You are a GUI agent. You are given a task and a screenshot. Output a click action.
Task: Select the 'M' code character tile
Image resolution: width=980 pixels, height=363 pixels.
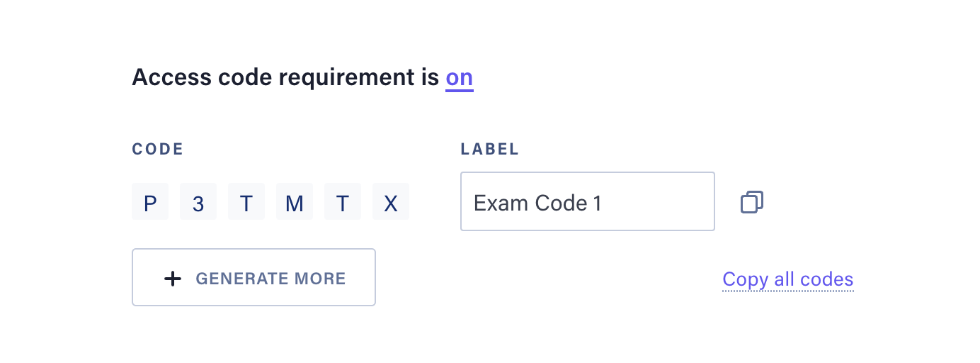[x=295, y=201]
